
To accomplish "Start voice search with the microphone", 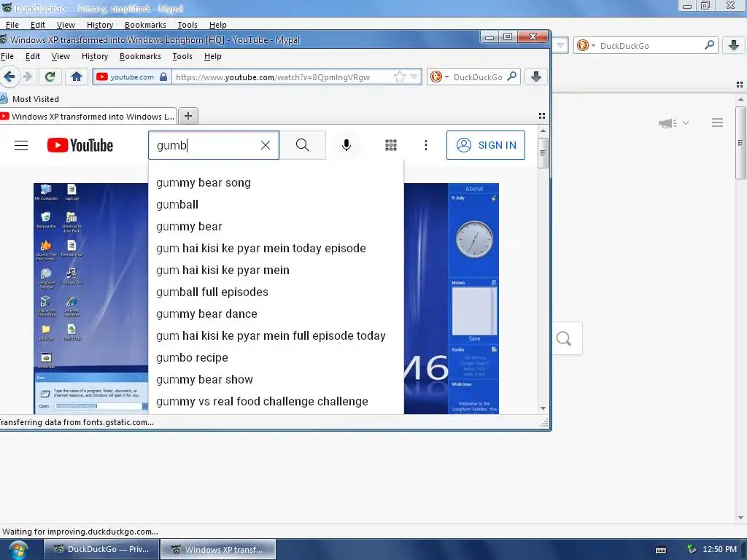I will point(347,145).
